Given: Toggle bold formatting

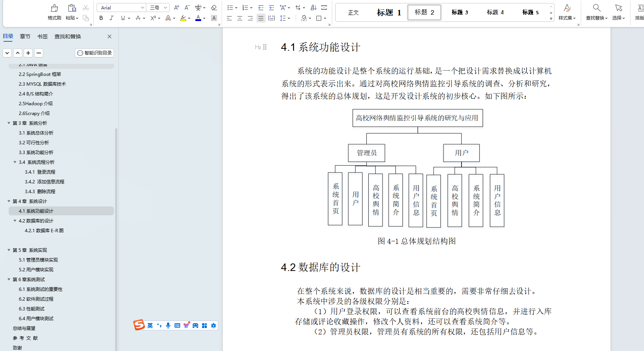Looking at the screenshot, I should pos(101,18).
